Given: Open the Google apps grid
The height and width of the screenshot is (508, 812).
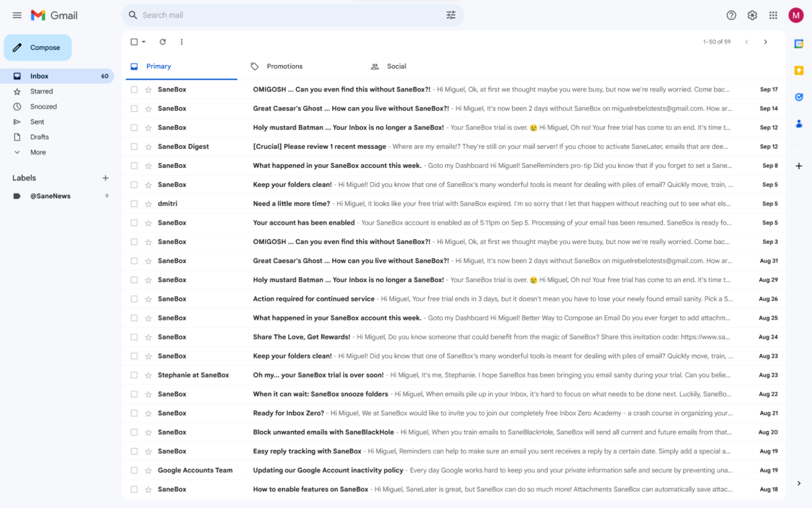Looking at the screenshot, I should pyautogui.click(x=773, y=15).
